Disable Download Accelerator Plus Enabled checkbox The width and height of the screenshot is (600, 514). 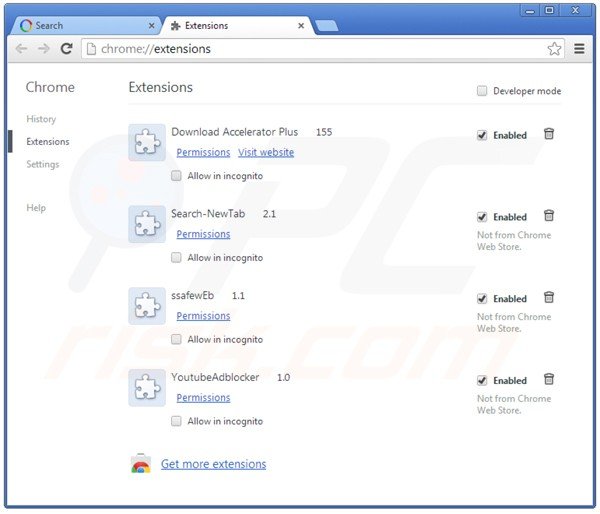point(482,135)
